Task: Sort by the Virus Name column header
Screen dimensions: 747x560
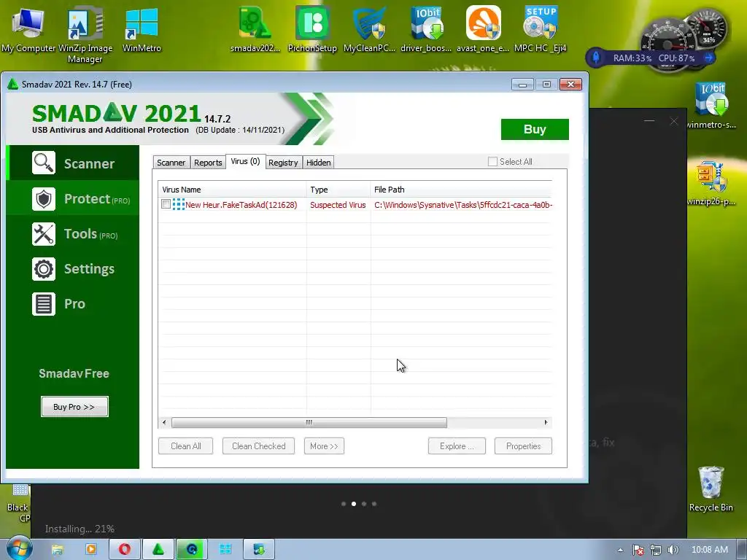Action: click(x=233, y=190)
